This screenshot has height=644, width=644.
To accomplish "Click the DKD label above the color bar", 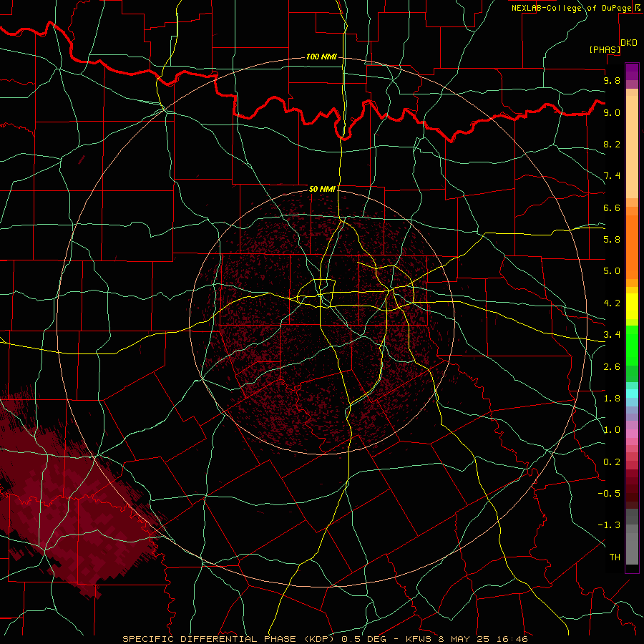I will pyautogui.click(x=629, y=43).
